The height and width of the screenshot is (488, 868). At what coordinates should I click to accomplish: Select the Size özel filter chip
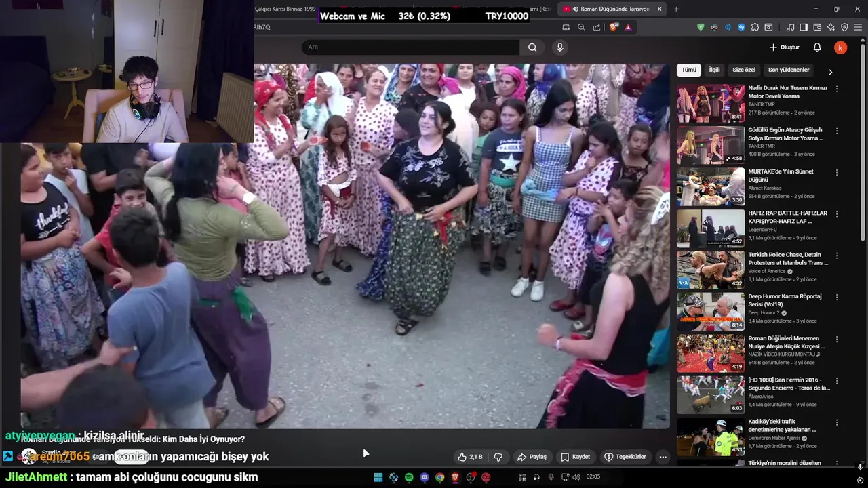pyautogui.click(x=744, y=70)
